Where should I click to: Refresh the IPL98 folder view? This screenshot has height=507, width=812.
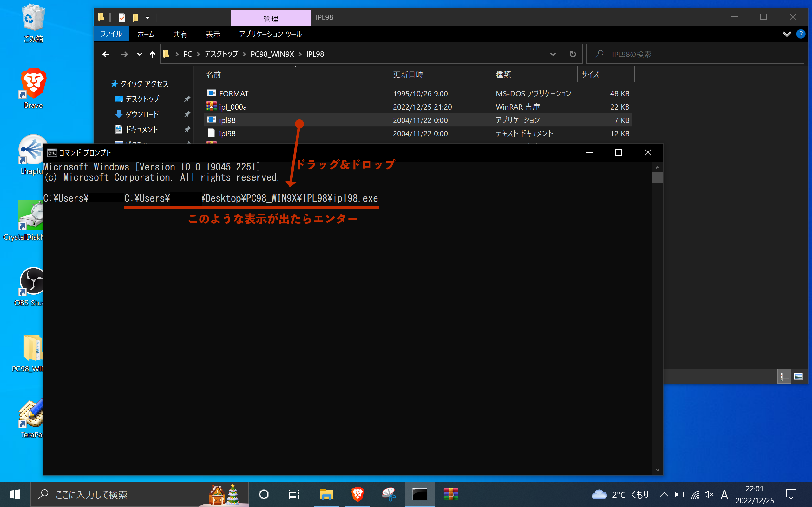tap(573, 54)
